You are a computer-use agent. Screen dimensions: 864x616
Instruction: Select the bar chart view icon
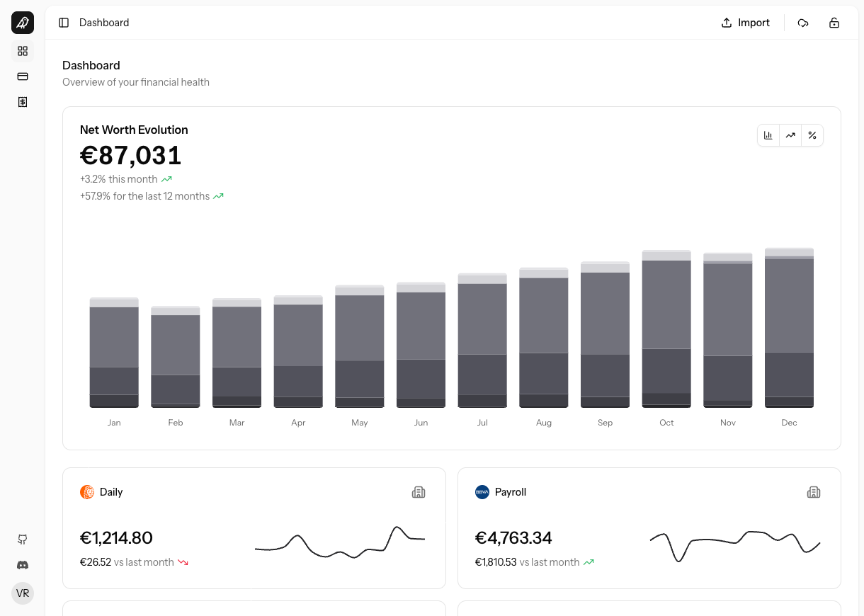pos(768,135)
